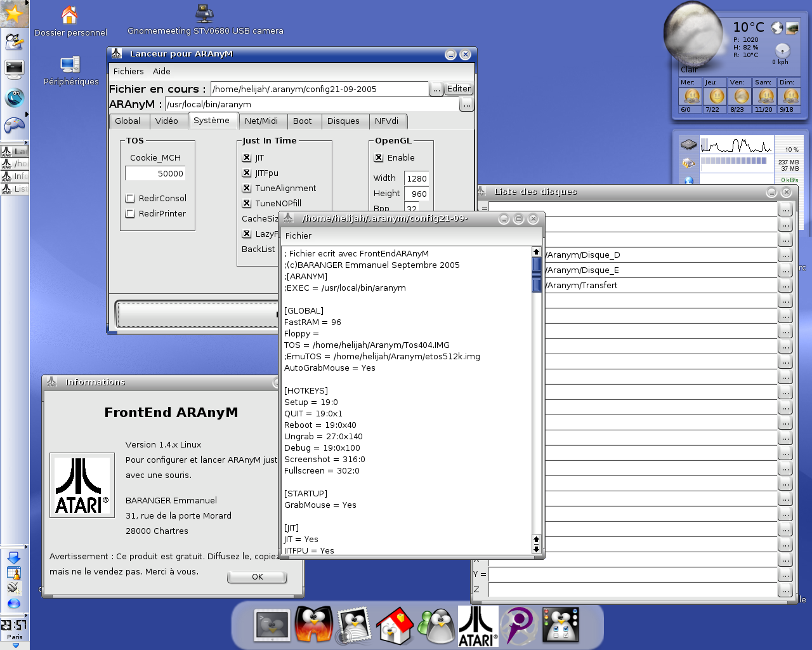This screenshot has height=650, width=812.
Task: Launch the terminal monitor icon in side panel
Action: [14, 68]
